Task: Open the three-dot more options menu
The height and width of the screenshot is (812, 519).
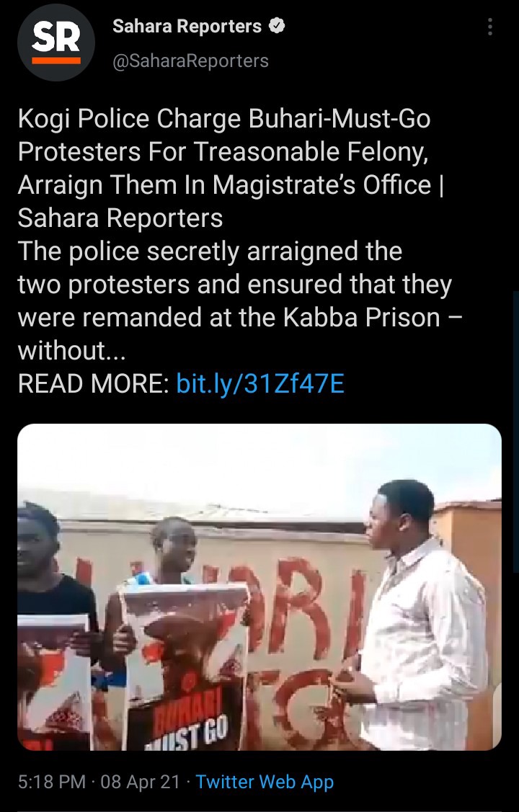Action: [x=489, y=27]
